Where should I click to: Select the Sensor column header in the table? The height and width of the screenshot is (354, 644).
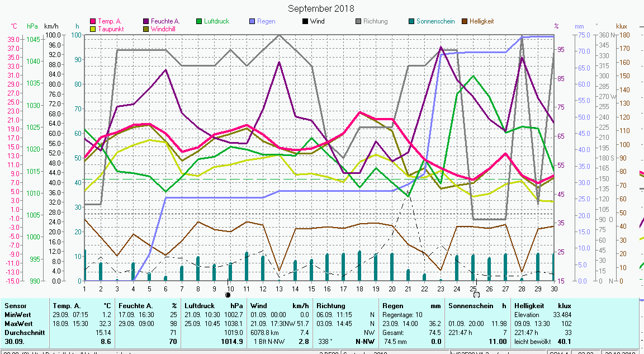[x=16, y=306]
